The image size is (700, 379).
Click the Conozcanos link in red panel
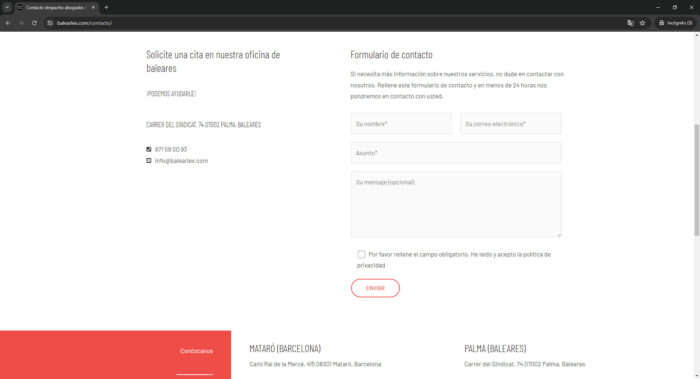coord(196,351)
